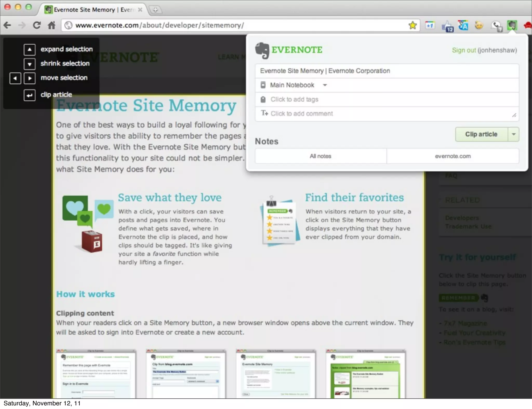Click the How it works heading
The width and height of the screenshot is (532, 409).
pos(85,294)
